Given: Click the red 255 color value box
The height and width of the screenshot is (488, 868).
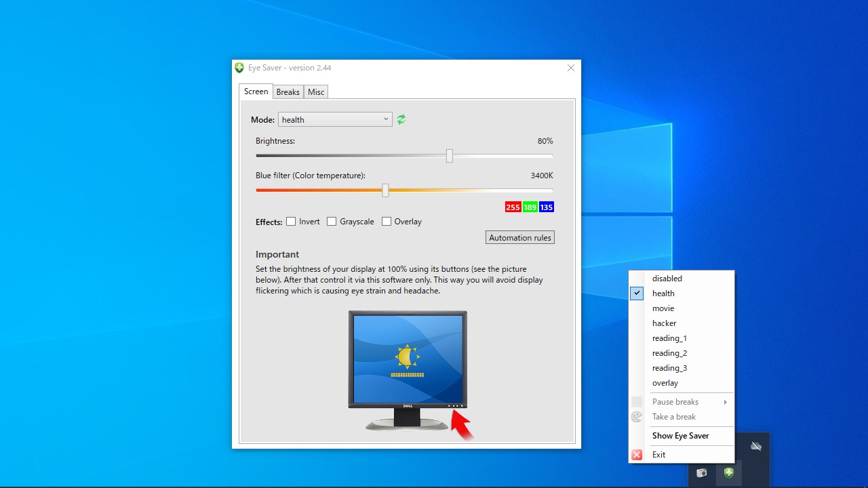Looking at the screenshot, I should click(x=513, y=207).
